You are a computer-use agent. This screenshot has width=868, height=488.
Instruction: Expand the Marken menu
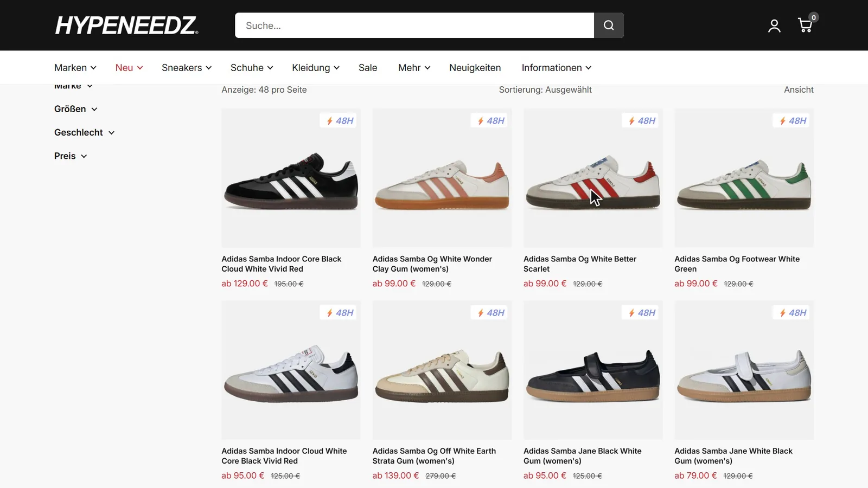pyautogui.click(x=75, y=68)
